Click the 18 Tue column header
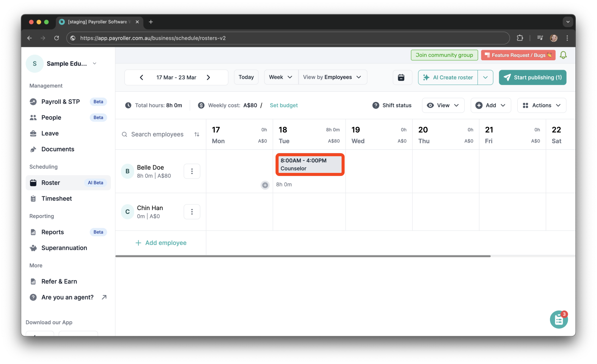The height and width of the screenshot is (364, 597). 309,135
